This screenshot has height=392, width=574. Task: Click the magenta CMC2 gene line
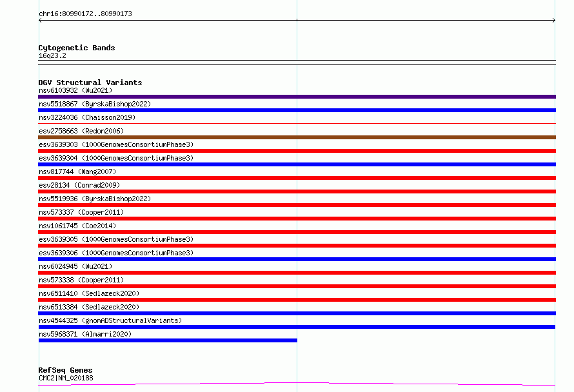pos(297,384)
